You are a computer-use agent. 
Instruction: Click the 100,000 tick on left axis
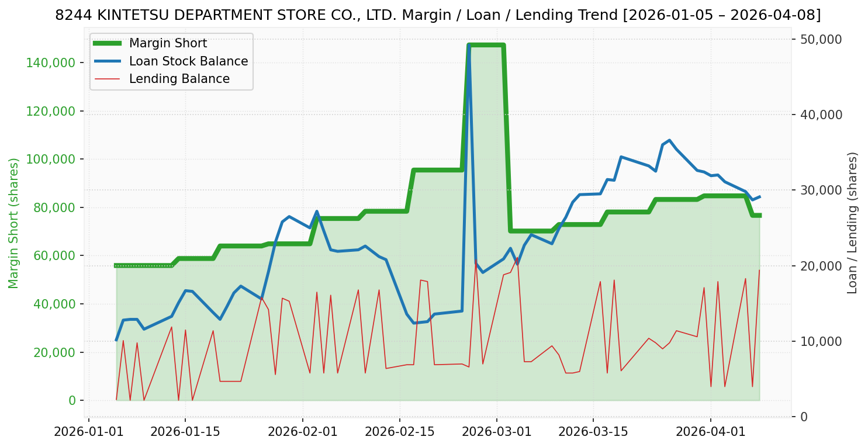click(52, 160)
